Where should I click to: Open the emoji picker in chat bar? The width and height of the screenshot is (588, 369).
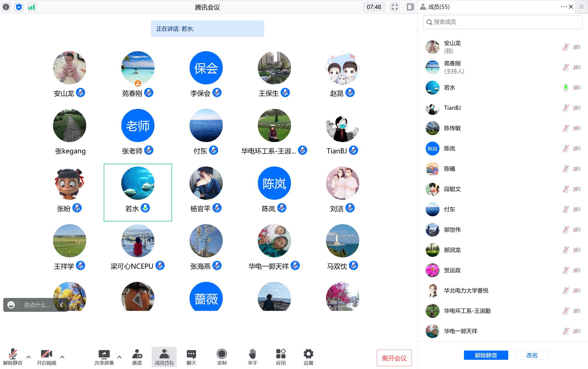tap(11, 305)
